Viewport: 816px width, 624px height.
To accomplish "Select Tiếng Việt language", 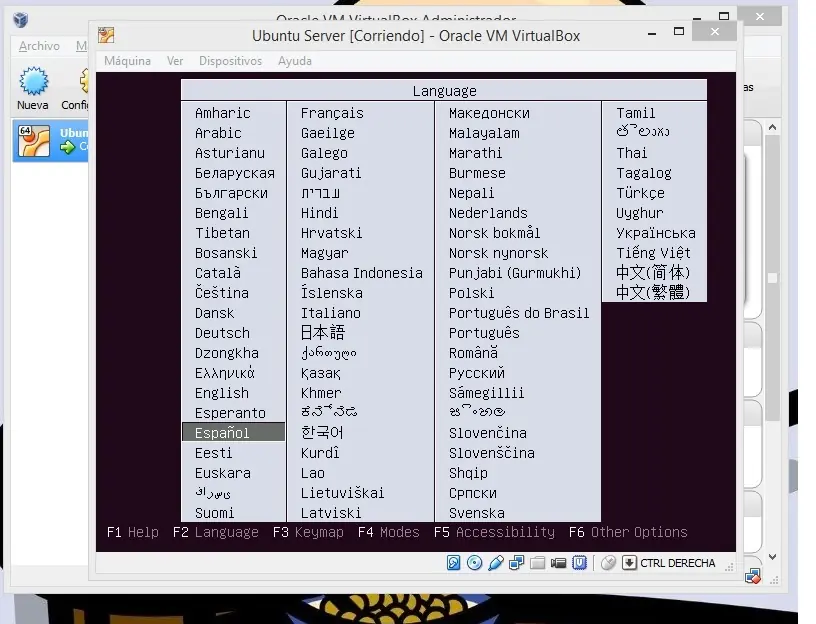I will [653, 252].
